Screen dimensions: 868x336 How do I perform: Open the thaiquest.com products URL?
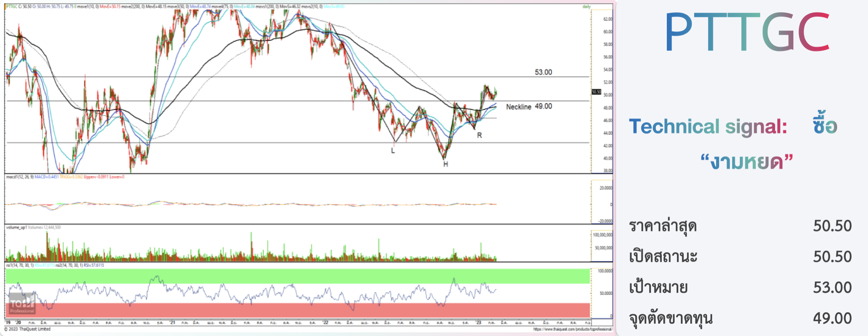tap(573, 329)
